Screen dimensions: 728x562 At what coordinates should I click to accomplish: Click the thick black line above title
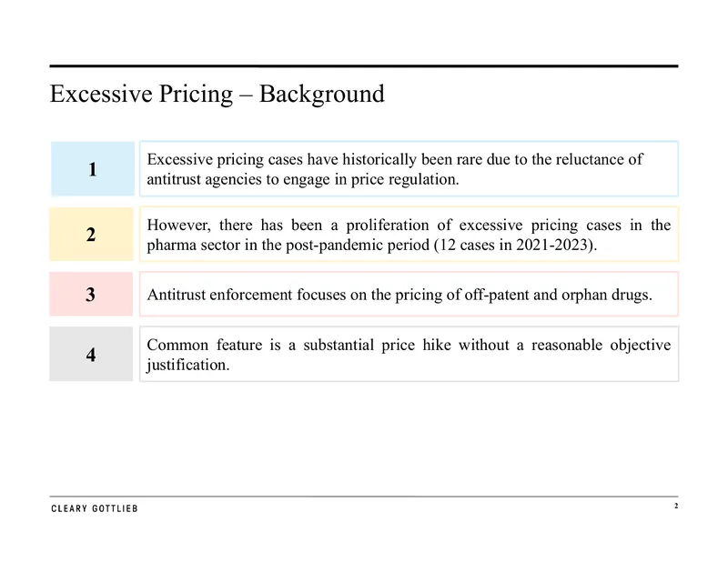364,66
